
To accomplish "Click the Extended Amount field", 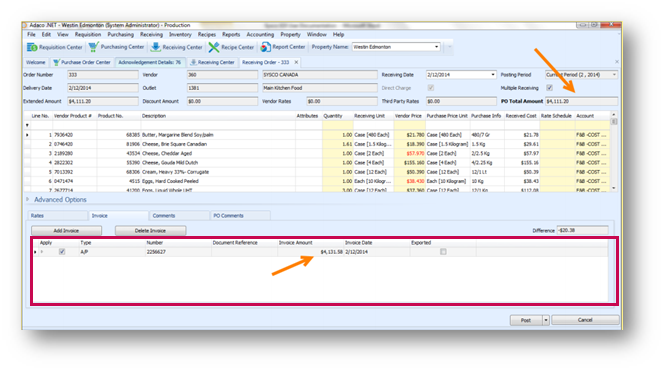I will click(x=102, y=101).
